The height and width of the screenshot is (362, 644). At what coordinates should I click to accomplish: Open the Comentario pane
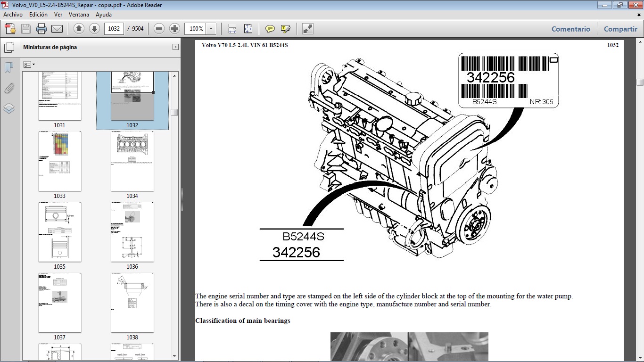(x=571, y=29)
